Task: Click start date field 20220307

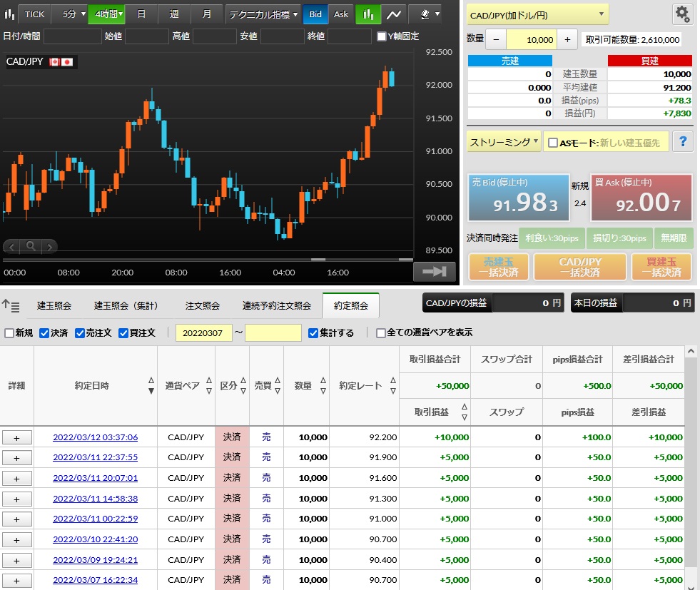Action: tap(204, 333)
